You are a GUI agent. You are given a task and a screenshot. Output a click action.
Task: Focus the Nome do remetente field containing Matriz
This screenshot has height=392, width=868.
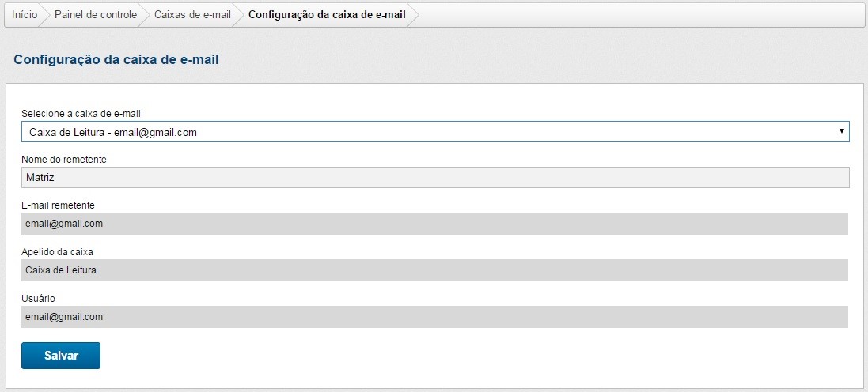click(x=435, y=178)
